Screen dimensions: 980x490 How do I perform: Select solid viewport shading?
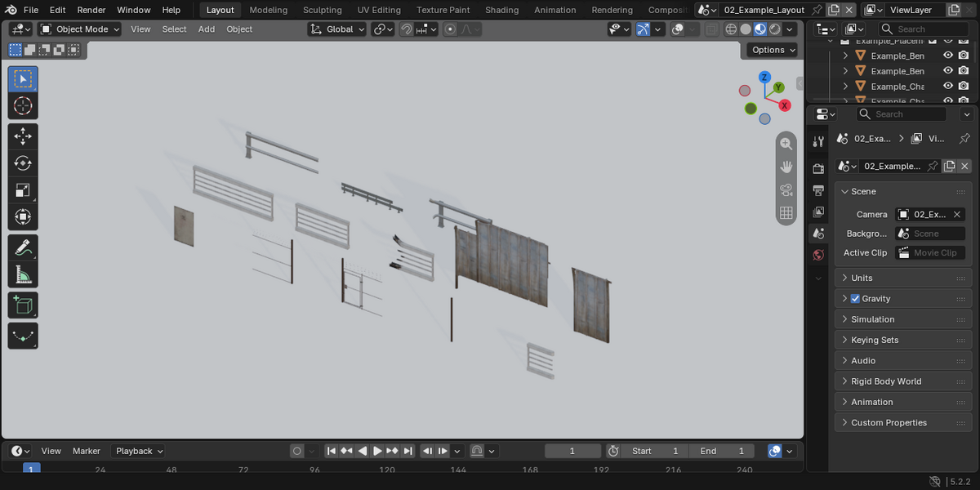pos(746,29)
